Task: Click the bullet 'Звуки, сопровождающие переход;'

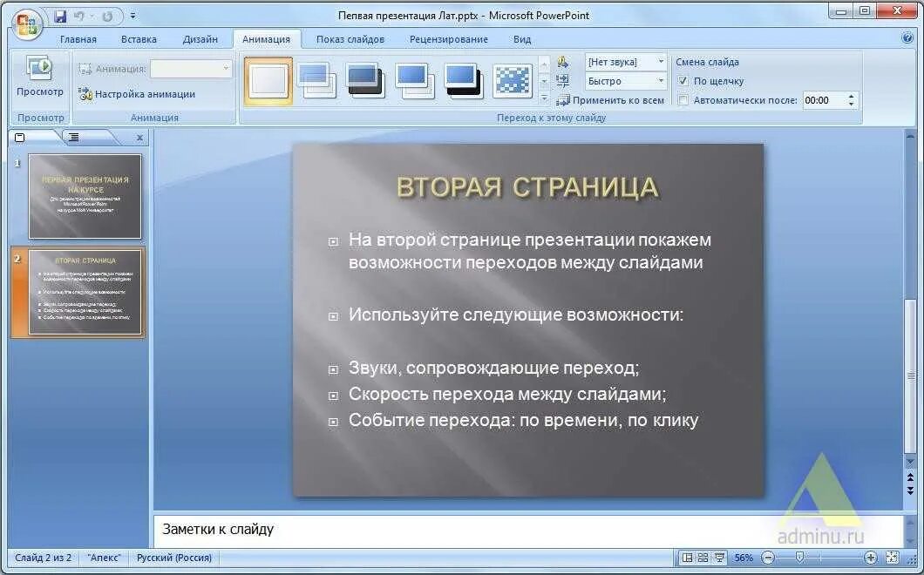Action: tap(494, 368)
